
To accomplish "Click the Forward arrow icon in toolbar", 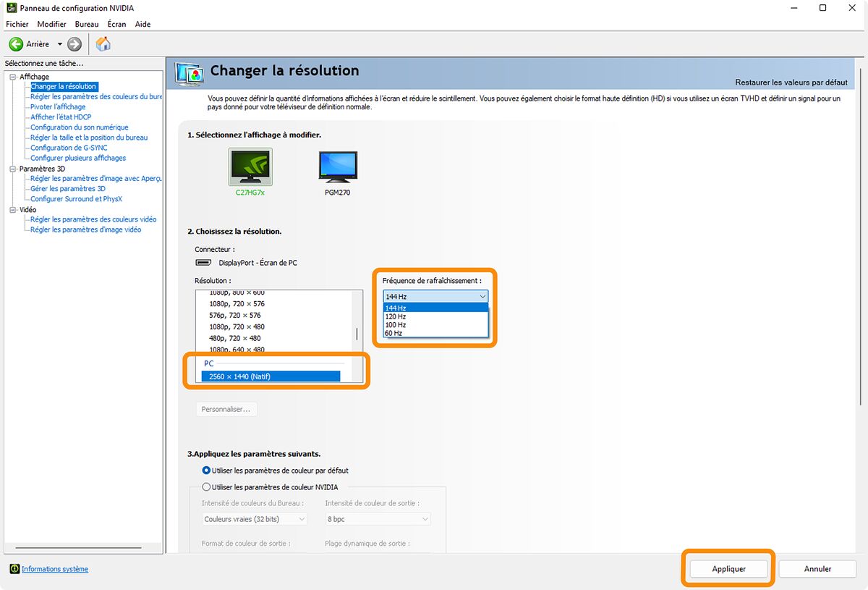I will (74, 44).
